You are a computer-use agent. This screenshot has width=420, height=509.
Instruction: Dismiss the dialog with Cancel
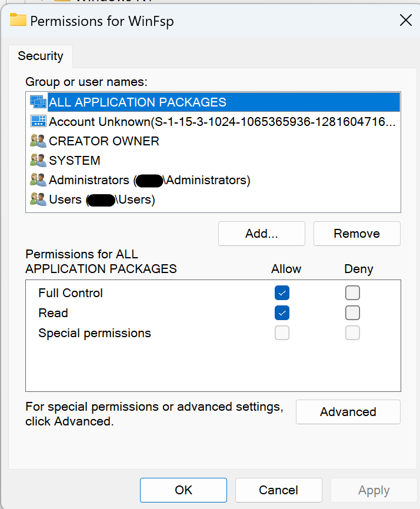point(278,490)
